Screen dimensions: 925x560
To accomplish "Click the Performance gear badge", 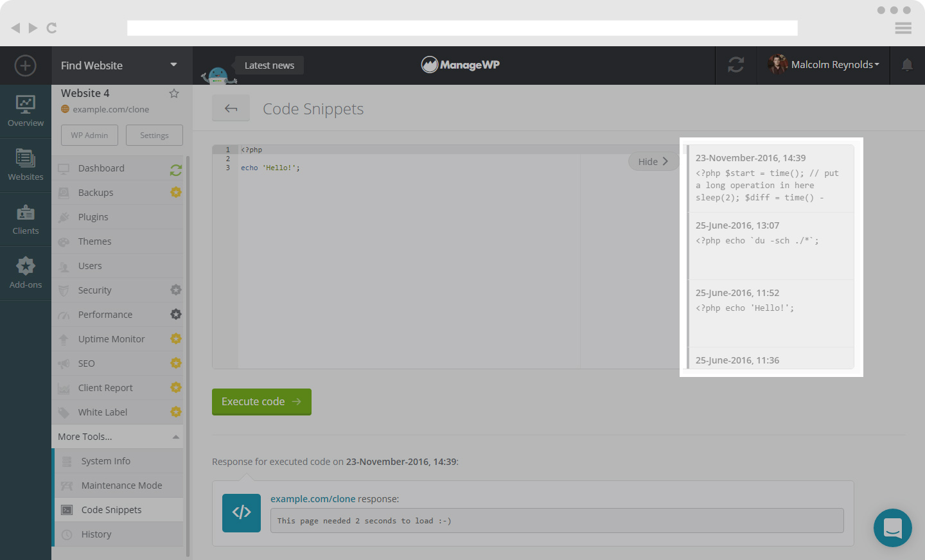I will (x=176, y=314).
